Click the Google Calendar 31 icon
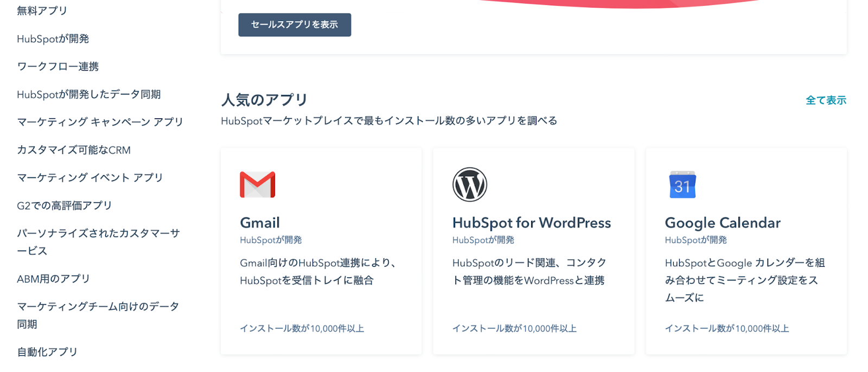Image resolution: width=868 pixels, height=372 pixels. point(682,184)
